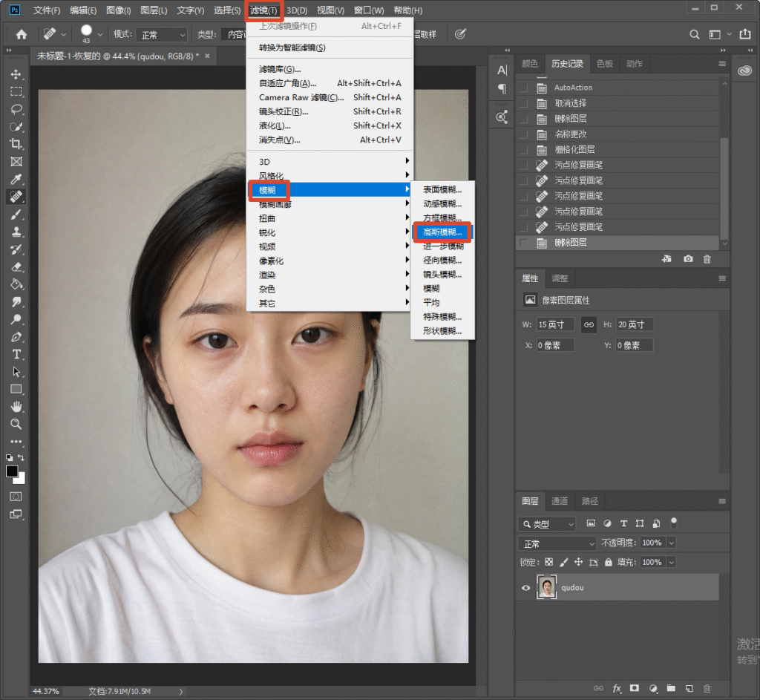Viewport: 760px width, 700px height.
Task: Choose 动感模糊 from blur submenu
Action: 442,203
